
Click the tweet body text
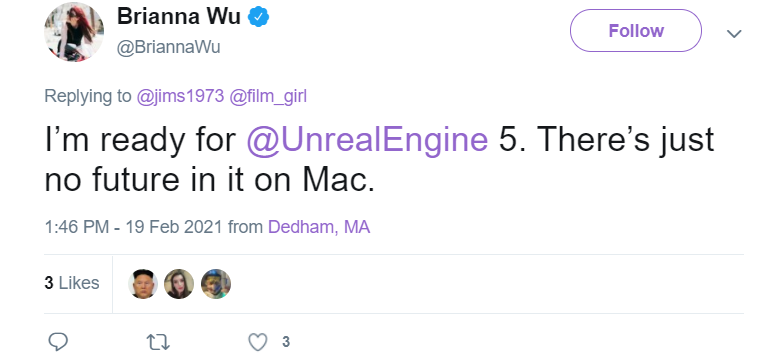point(379,159)
